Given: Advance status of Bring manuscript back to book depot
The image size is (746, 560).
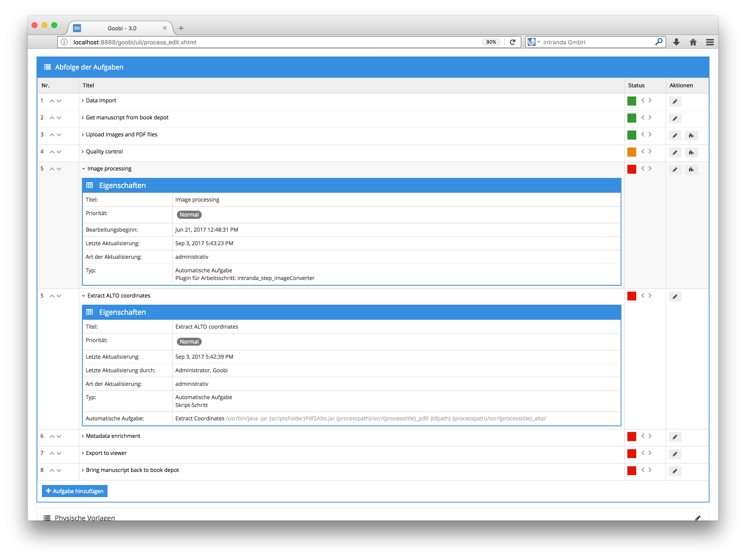Looking at the screenshot, I should (650, 470).
